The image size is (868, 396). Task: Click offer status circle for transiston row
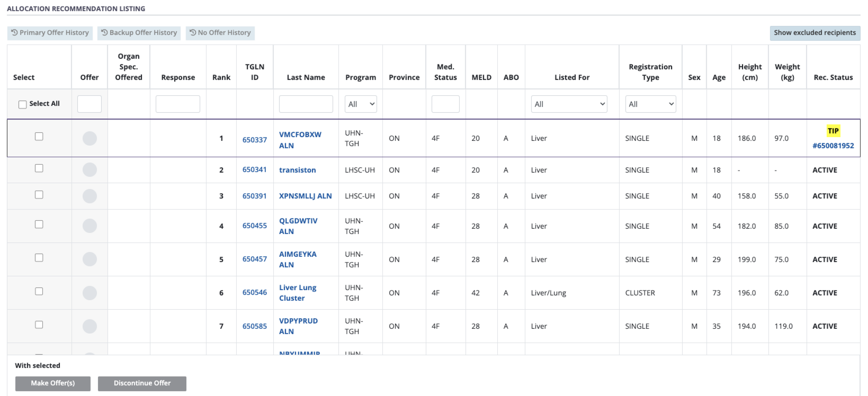90,170
